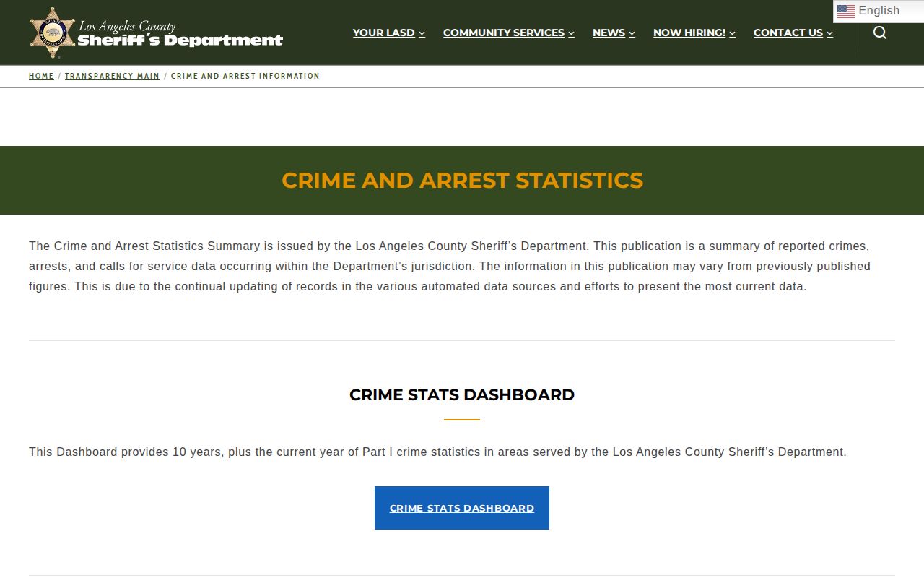924x578 pixels.
Task: Click the 'The Crime and Arrest Statistics Summary' paragraph
Action: click(450, 266)
